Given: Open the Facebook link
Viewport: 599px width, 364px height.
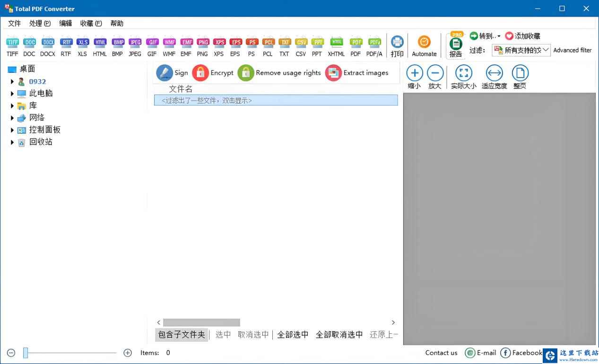Looking at the screenshot, I should [521, 353].
